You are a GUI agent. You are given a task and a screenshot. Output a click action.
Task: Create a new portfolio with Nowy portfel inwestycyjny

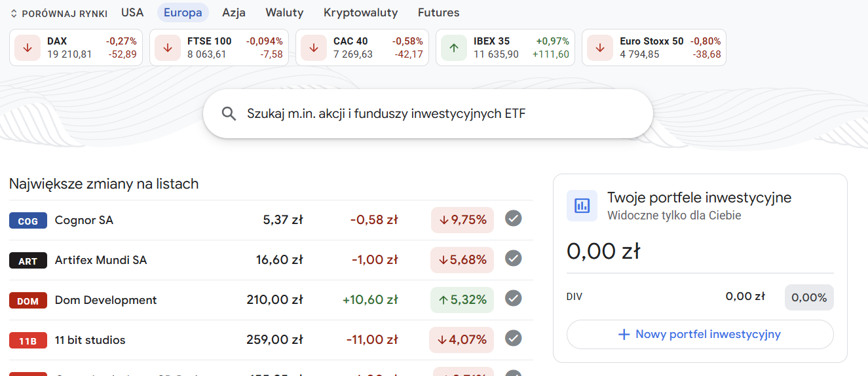click(x=700, y=335)
